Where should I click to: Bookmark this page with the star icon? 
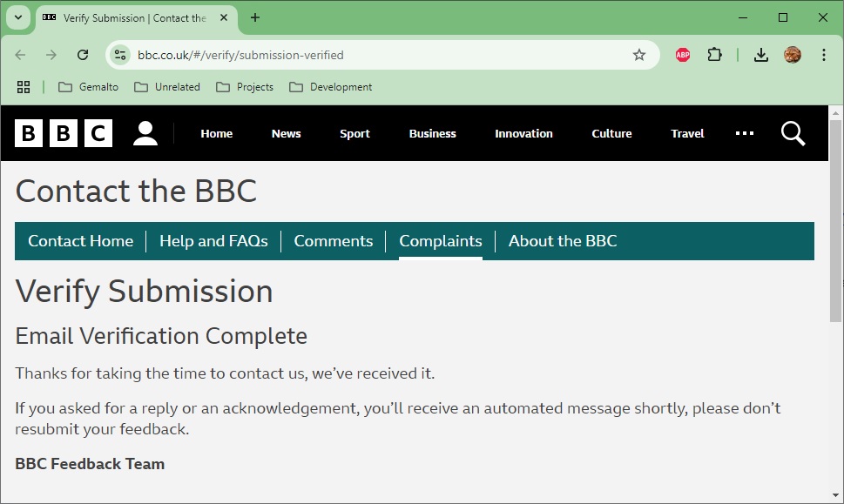(639, 55)
